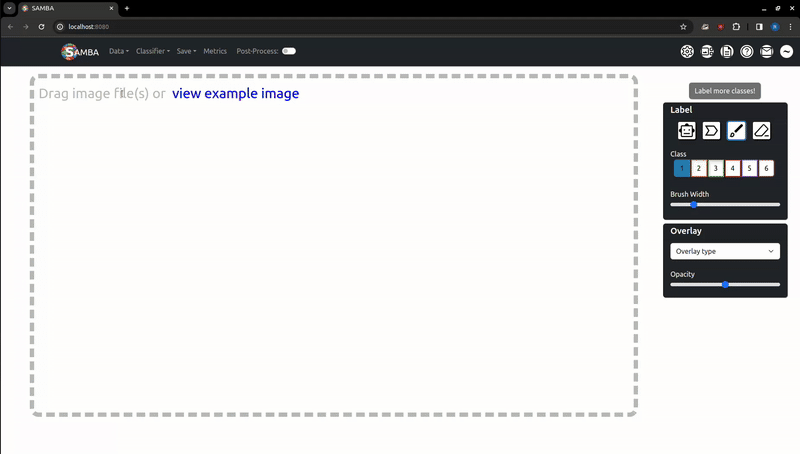The width and height of the screenshot is (800, 454).
Task: Open the Save menu
Action: point(187,51)
